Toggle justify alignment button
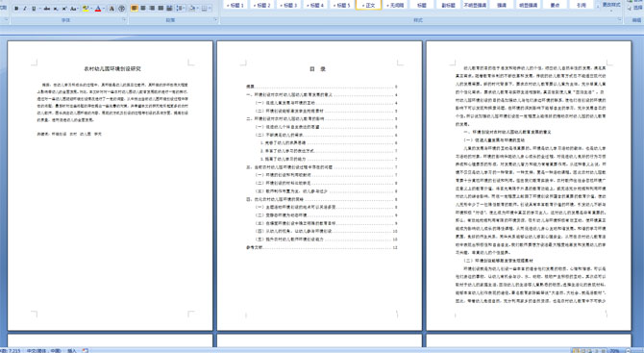Viewport: 644px width, 353px height. 161,8
